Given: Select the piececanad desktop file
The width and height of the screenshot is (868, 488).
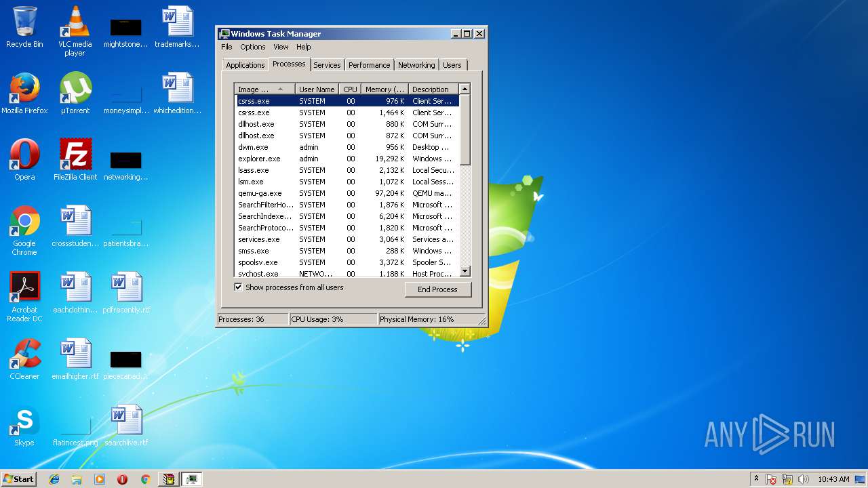Looking at the screenshot, I should [x=126, y=364].
